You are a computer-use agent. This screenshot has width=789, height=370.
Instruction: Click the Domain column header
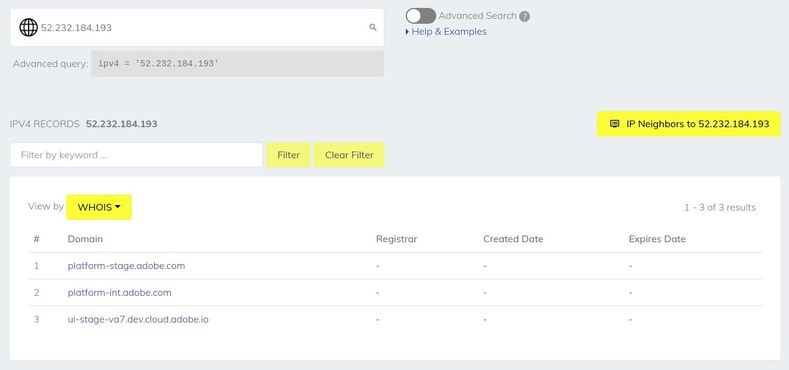pos(85,239)
